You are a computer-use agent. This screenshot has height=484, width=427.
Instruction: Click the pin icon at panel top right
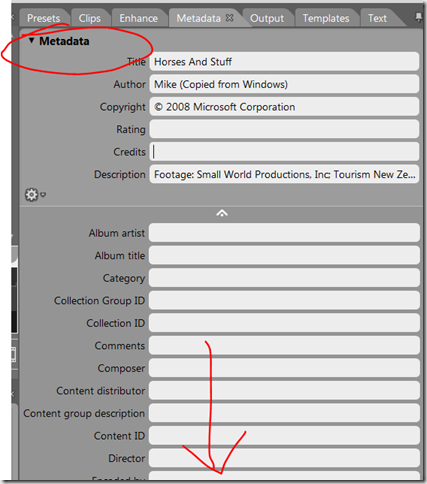tap(418, 17)
